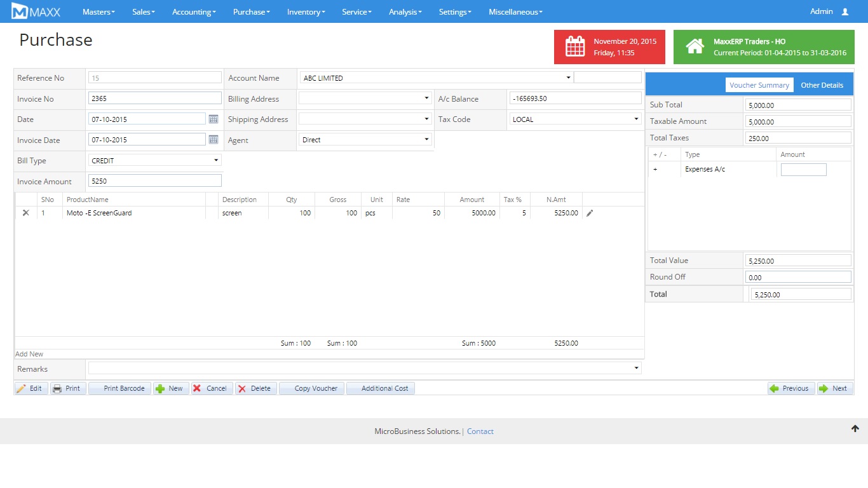Click the red calendar date tile
The image size is (868, 488).
click(x=609, y=47)
